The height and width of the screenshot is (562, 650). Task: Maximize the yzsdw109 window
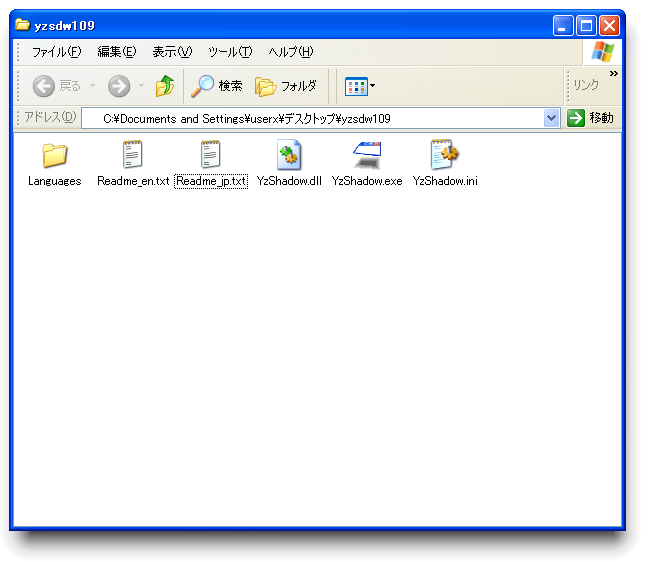pos(586,26)
